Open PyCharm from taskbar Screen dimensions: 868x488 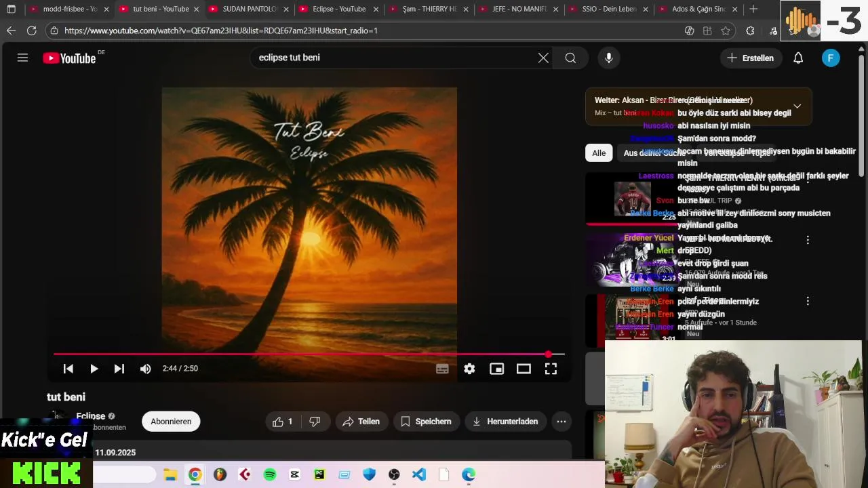click(x=319, y=474)
